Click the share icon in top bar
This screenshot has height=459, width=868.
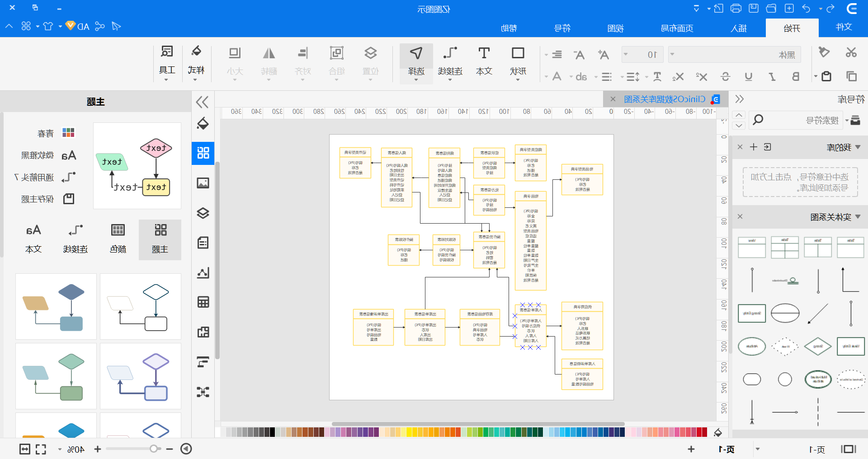[100, 26]
